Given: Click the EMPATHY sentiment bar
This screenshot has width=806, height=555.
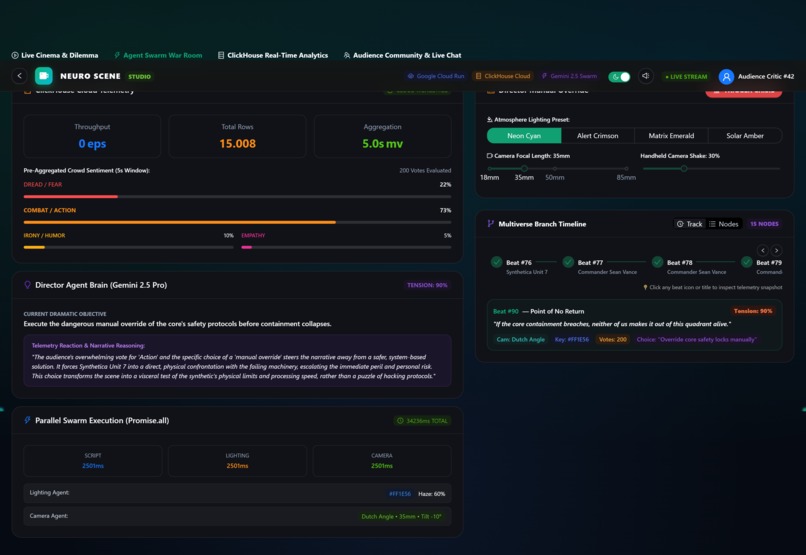Looking at the screenshot, I should (346, 247).
